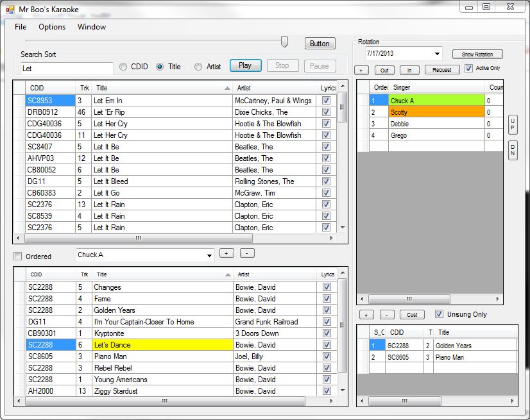Select the Artist search radio button
Image resolution: width=530 pixels, height=420 pixels.
[198, 67]
